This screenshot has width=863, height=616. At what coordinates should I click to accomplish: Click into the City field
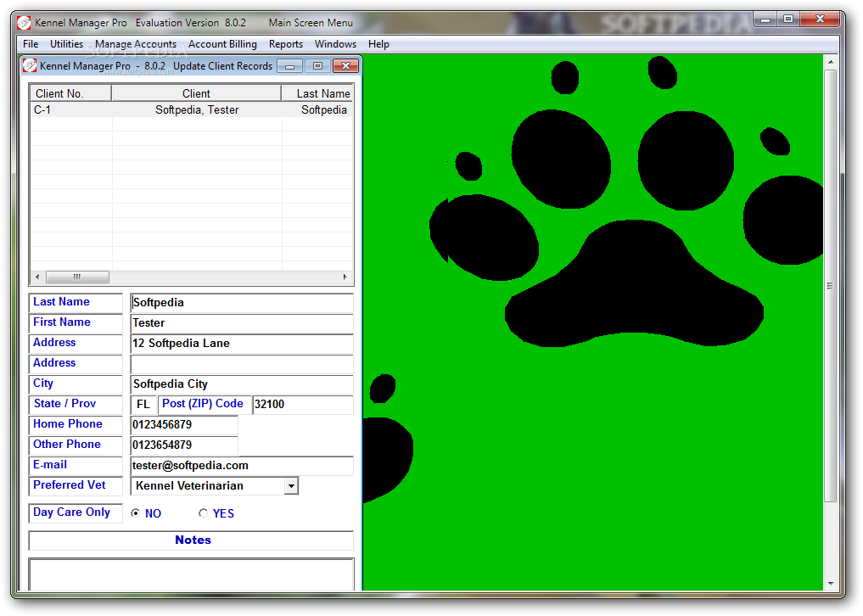coord(242,384)
